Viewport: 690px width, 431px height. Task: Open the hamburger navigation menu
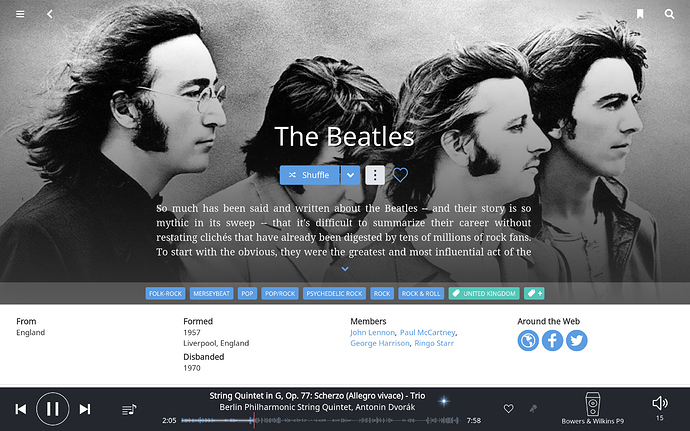click(x=20, y=14)
